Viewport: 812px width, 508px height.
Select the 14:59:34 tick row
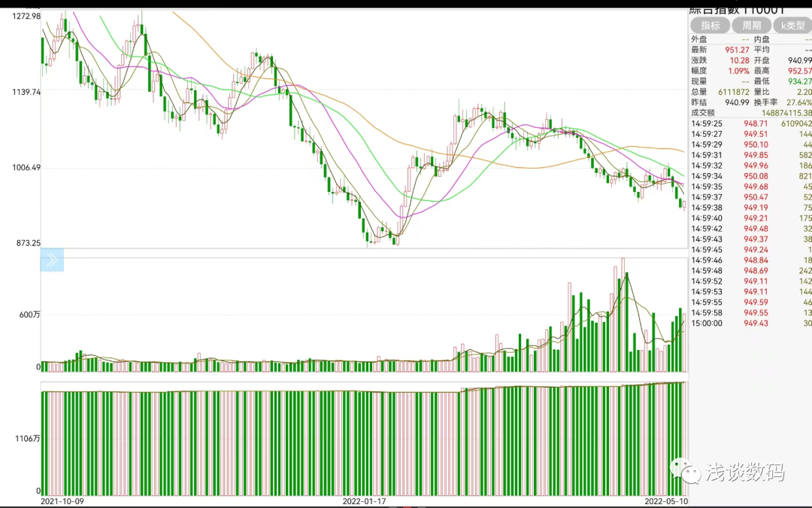pyautogui.click(x=751, y=175)
